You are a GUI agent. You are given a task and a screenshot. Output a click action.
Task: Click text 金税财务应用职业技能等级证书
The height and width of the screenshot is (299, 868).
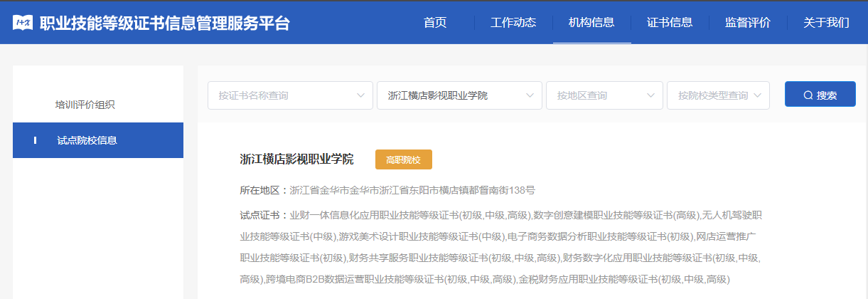click(589, 279)
